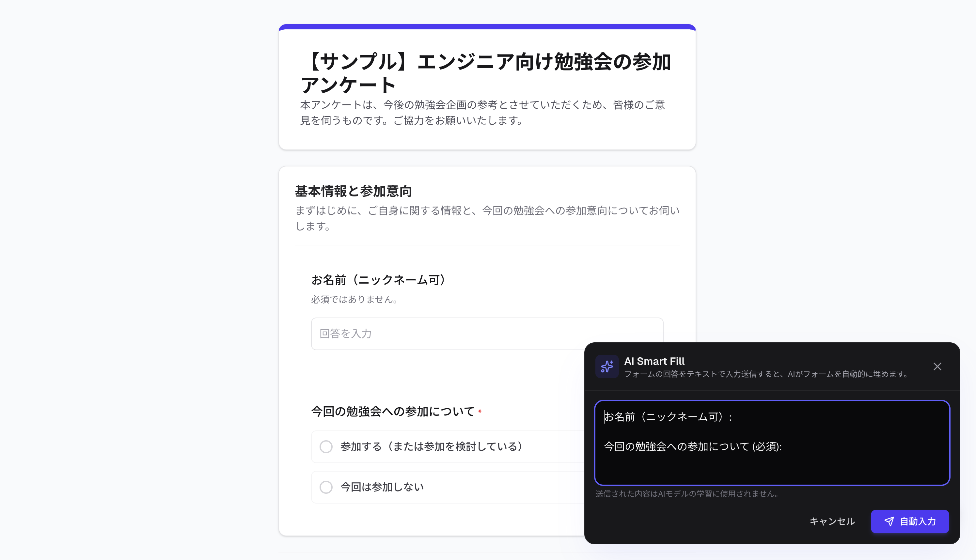The width and height of the screenshot is (976, 560).
Task: Close the AI Smart Fill panel
Action: click(x=937, y=366)
